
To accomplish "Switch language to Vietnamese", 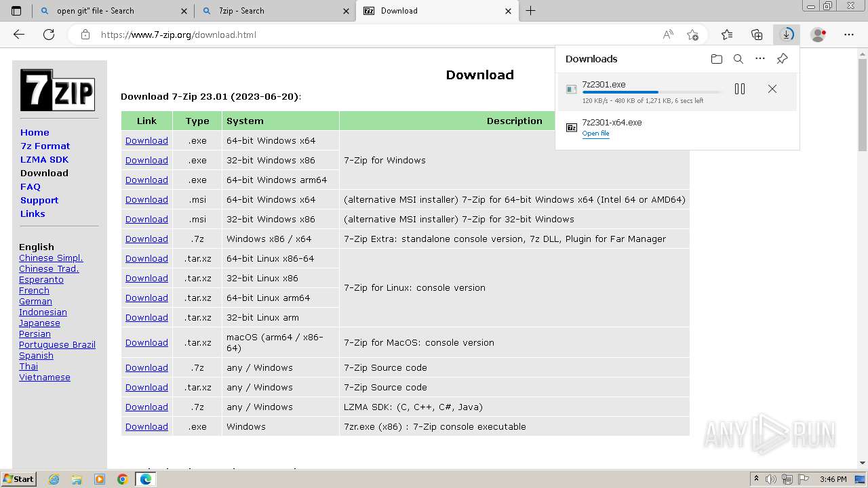I will (x=45, y=377).
